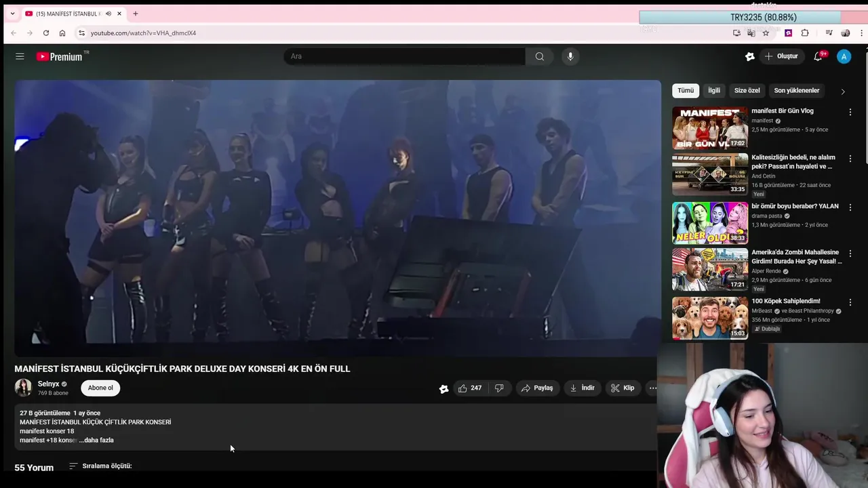This screenshot has height=488, width=868.
Task: Open the browser profile picture
Action: pos(845,33)
